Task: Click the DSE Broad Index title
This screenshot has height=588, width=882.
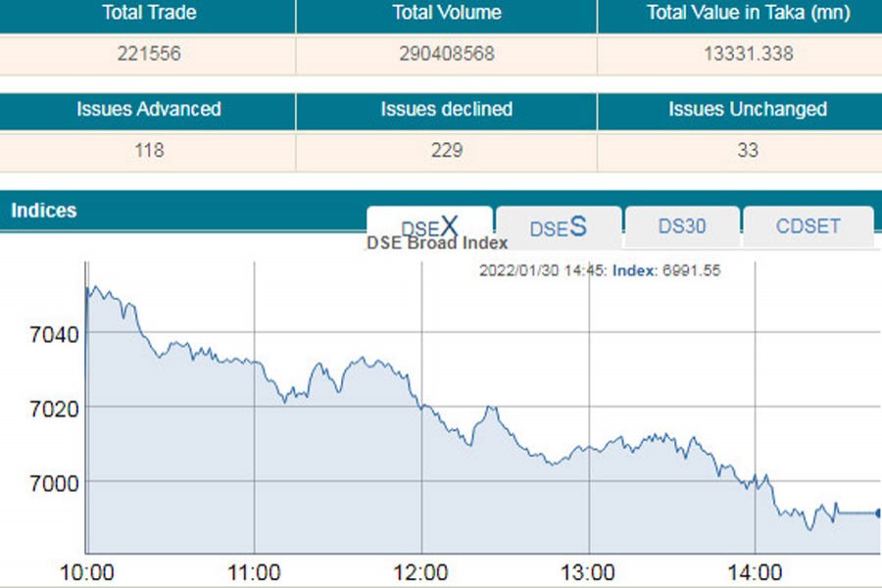Action: pos(437,243)
